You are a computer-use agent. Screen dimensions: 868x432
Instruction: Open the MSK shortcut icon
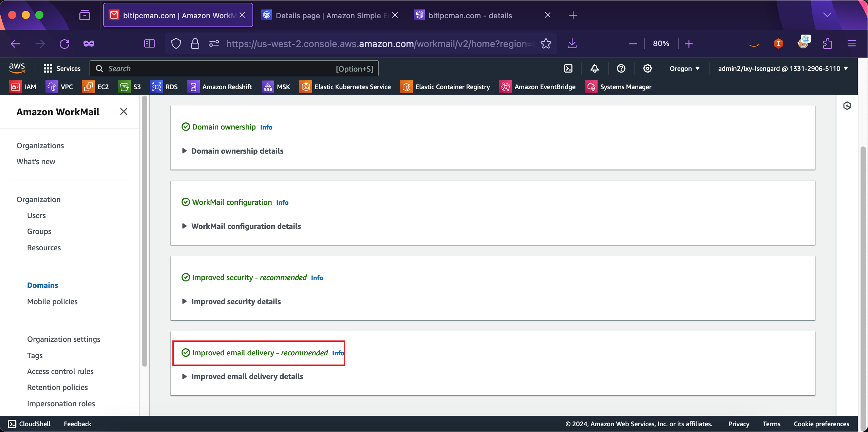(268, 87)
